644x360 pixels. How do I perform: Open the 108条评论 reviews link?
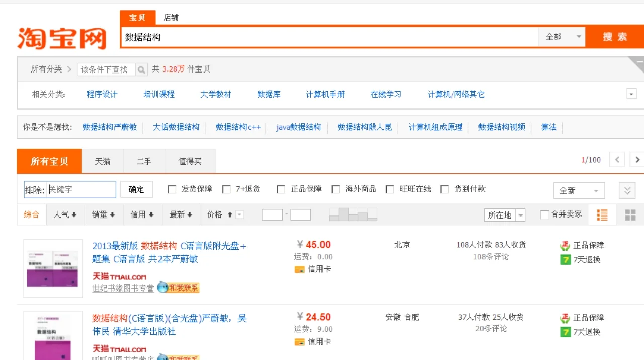[491, 257]
